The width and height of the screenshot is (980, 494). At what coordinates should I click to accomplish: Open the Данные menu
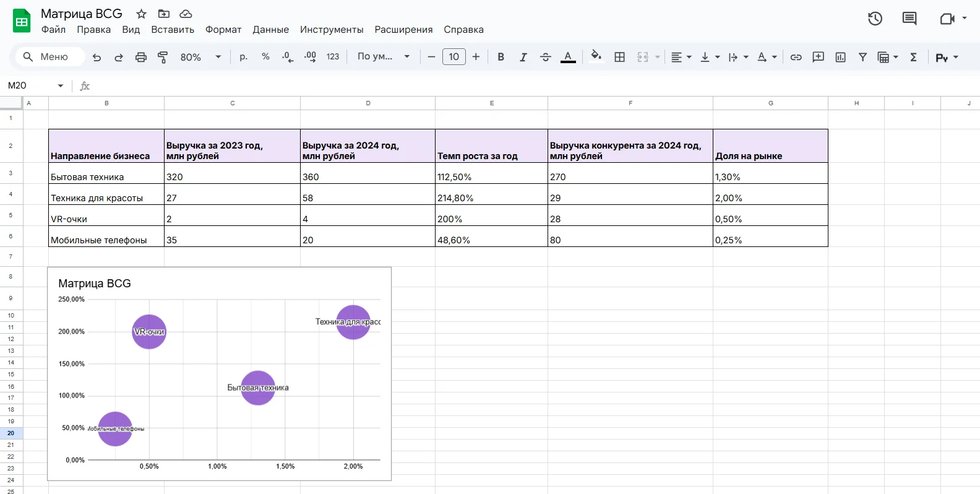click(270, 30)
